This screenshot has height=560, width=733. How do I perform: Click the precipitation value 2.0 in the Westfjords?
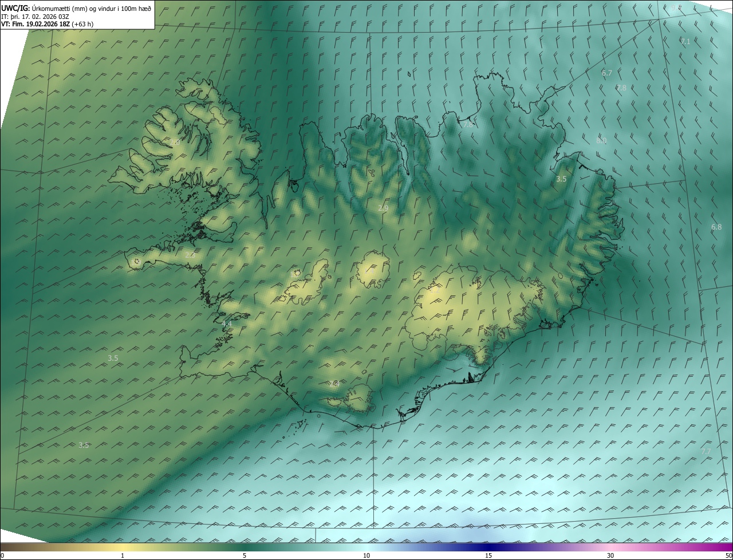[x=175, y=141]
